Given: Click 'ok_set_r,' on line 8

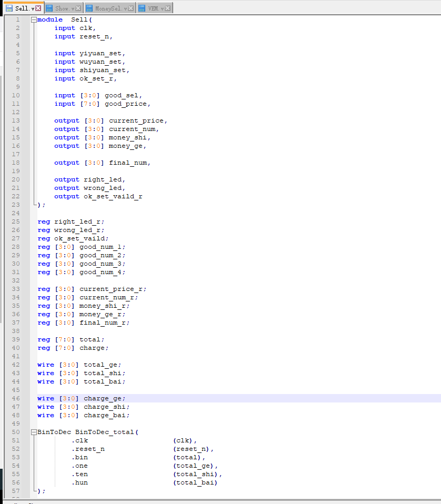Looking at the screenshot, I should click(98, 78).
